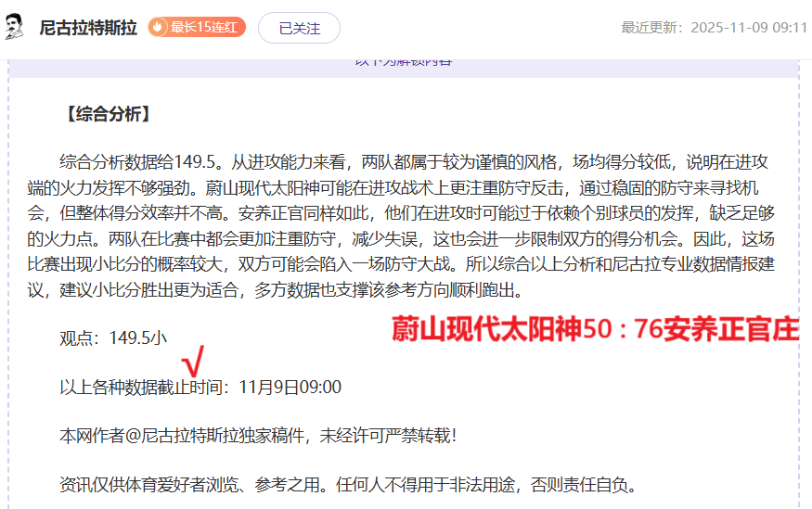Select the 【综合分析】 heading
Screen dimensions: 812x509
[x=106, y=115]
